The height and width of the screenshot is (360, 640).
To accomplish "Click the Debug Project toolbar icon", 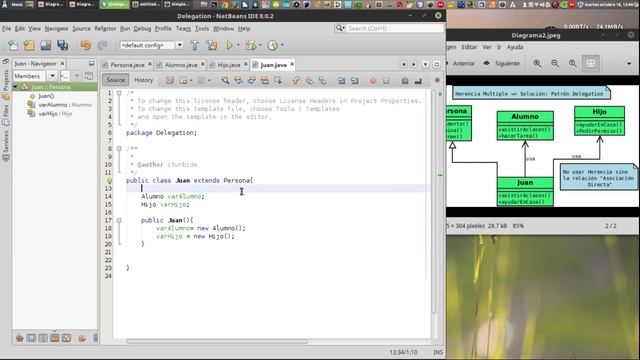I will (x=250, y=45).
